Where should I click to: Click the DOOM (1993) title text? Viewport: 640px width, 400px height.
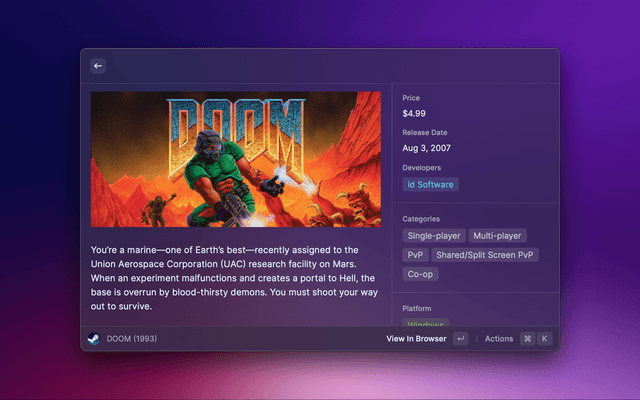[x=132, y=339]
